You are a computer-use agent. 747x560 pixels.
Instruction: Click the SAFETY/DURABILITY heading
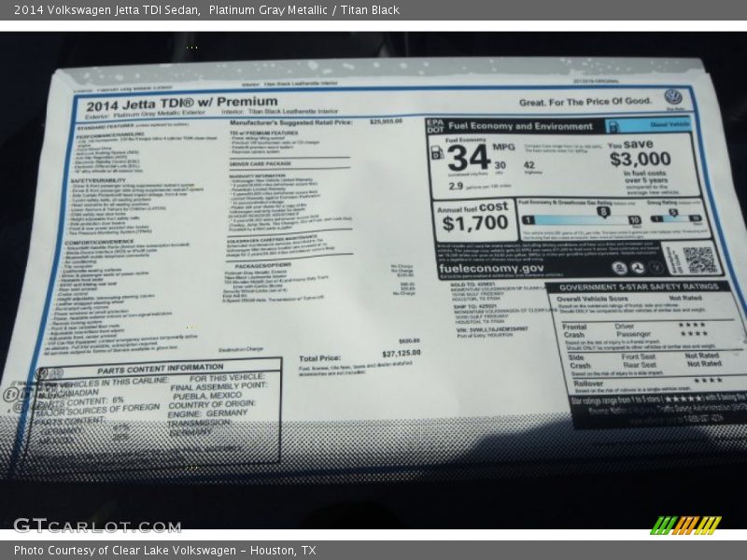pyautogui.click(x=98, y=180)
